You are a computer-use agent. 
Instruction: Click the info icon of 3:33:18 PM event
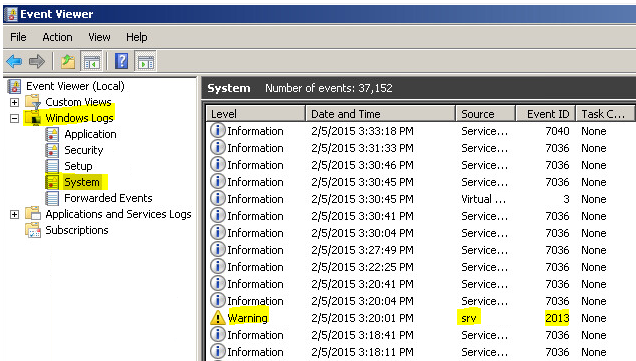(x=218, y=131)
